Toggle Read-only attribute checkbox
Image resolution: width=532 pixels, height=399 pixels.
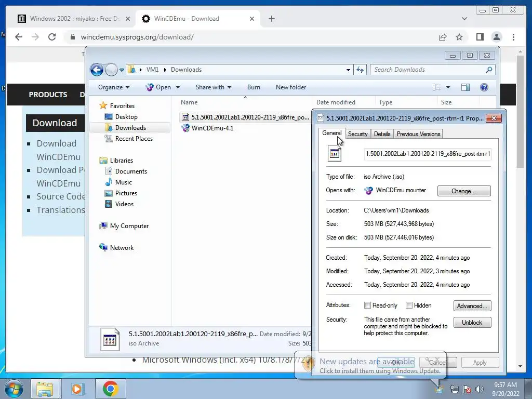367,305
